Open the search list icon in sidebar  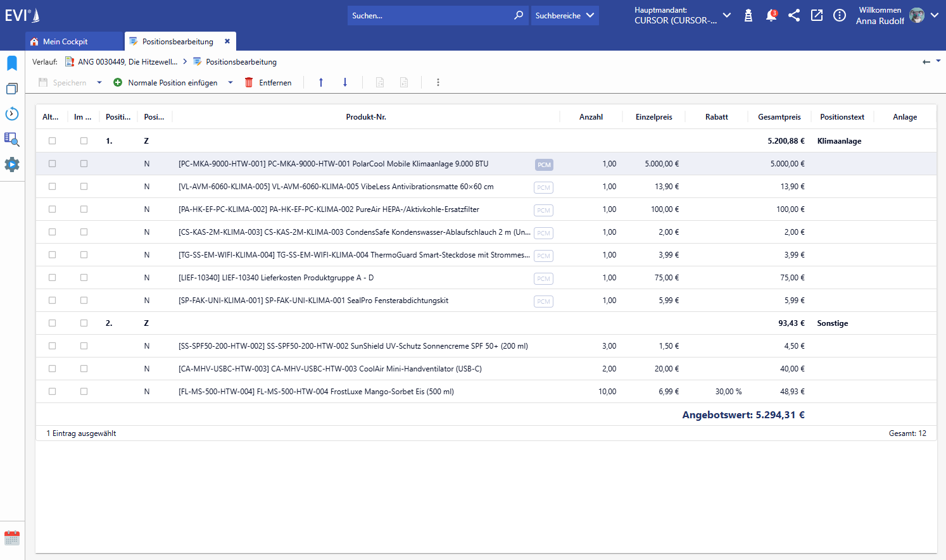pos(12,139)
